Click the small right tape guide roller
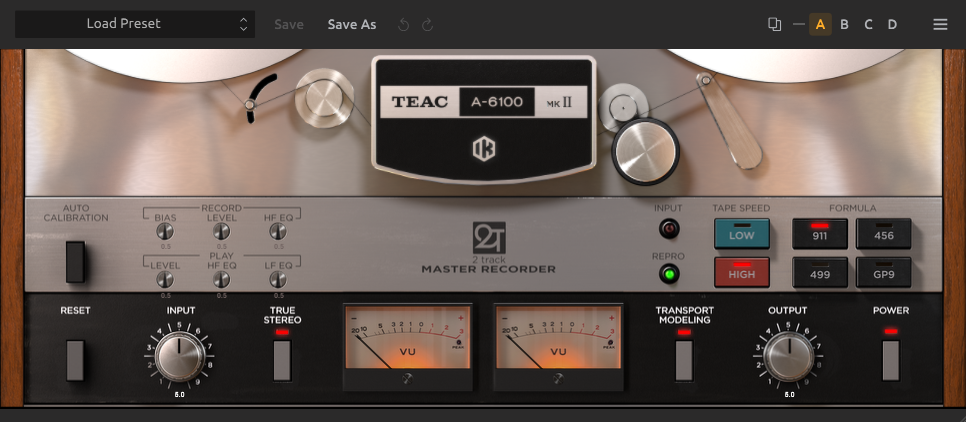Screen dimensions: 966x422 click(x=623, y=107)
